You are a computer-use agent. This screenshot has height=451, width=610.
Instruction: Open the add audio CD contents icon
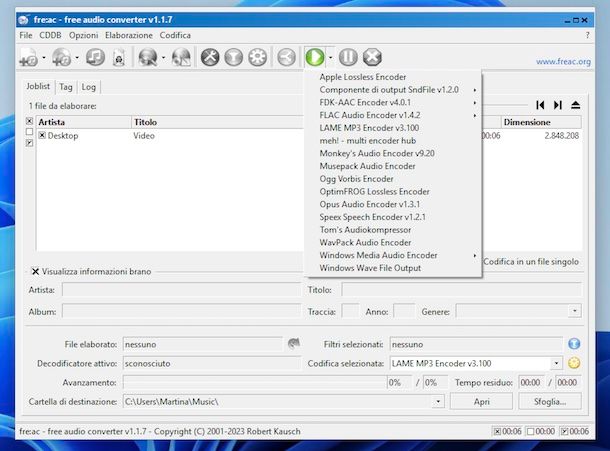tap(62, 58)
